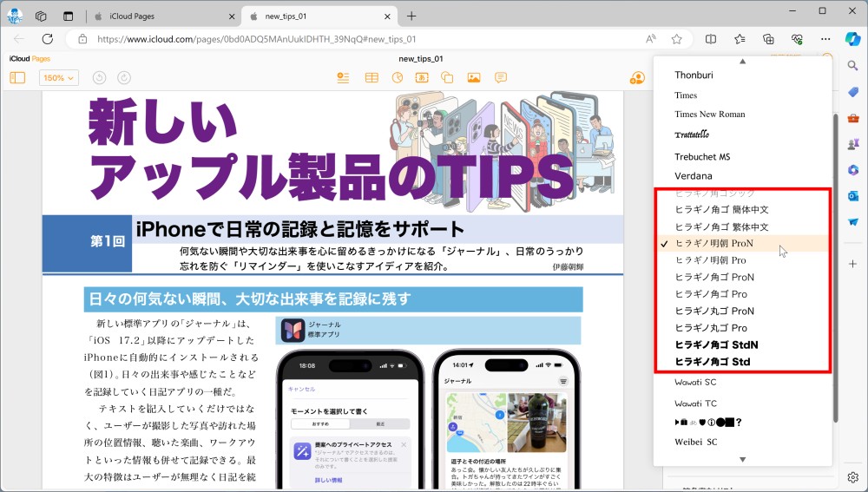Screen dimensions: 868x492
Task: Insert a chart from toolbar
Action: click(x=398, y=77)
